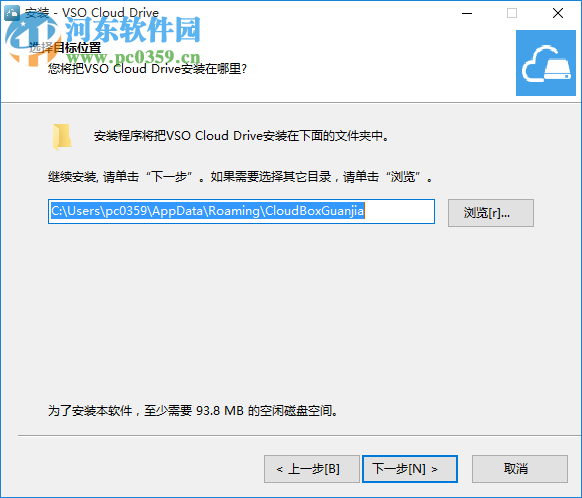
Task: Click the 浏览[r]... browse button
Action: pos(490,213)
